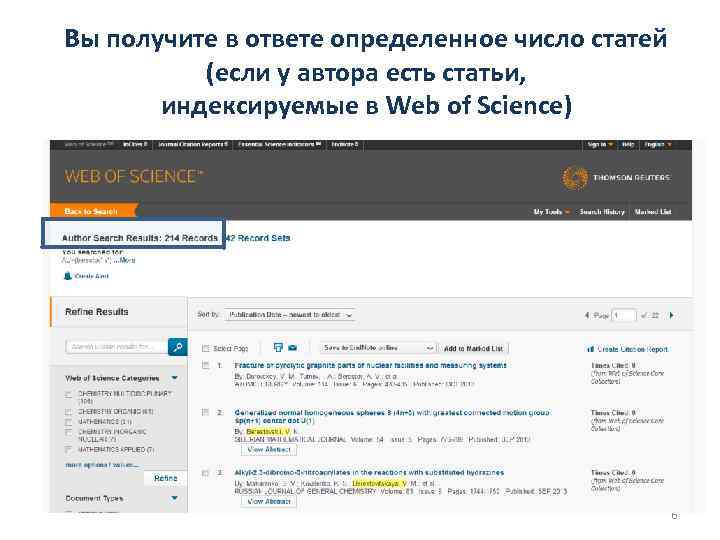Open Alkyl-2,3-dibromo-3-nitroacrylates article
This screenshot has height=540, width=720.
369,472
